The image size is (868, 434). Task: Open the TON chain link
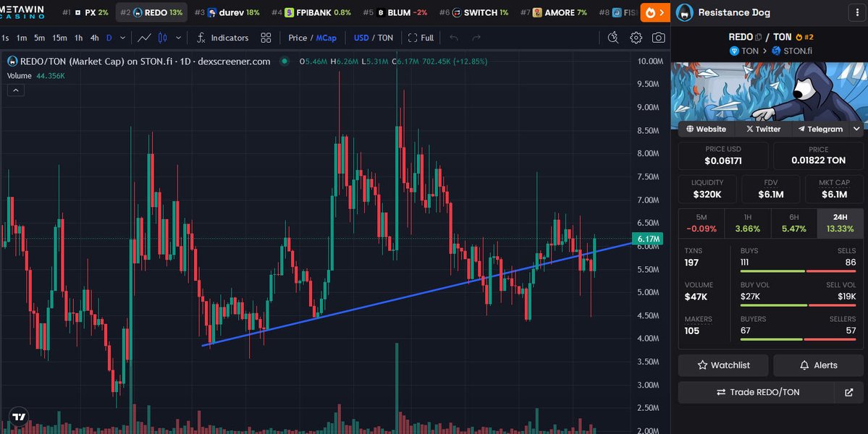[x=744, y=51]
